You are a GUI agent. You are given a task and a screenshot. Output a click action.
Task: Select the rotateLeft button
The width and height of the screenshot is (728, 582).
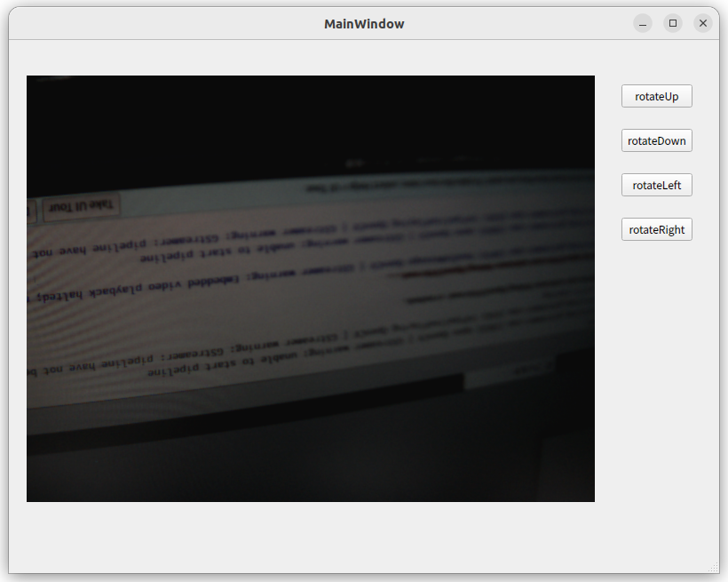click(x=656, y=185)
